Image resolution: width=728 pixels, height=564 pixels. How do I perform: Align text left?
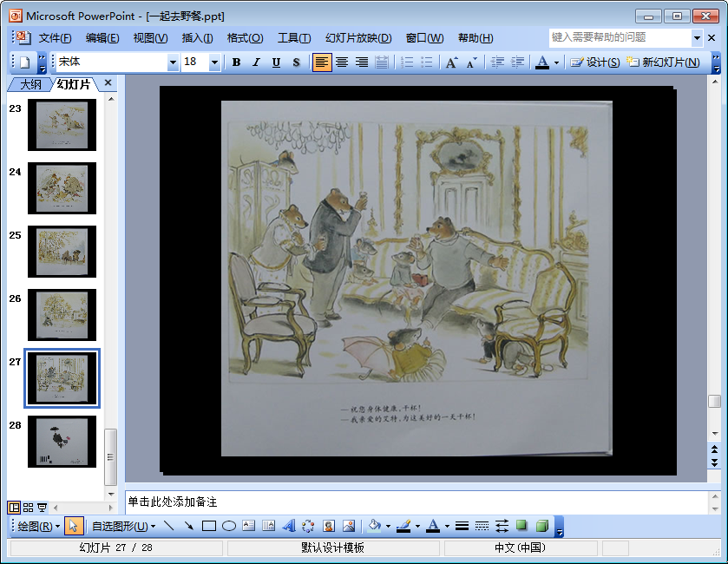tap(322, 62)
